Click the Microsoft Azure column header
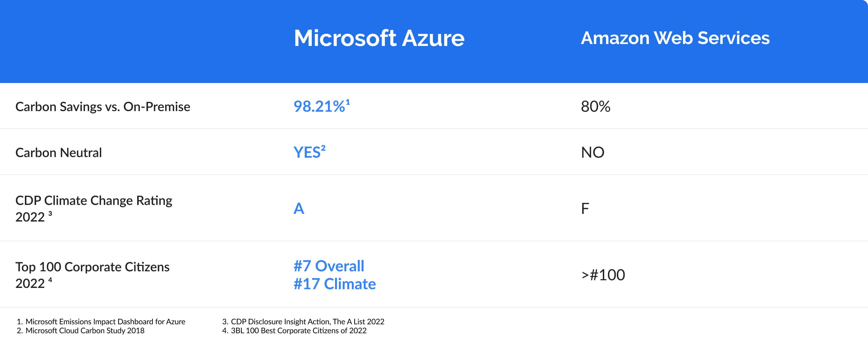The image size is (868, 346). (379, 38)
